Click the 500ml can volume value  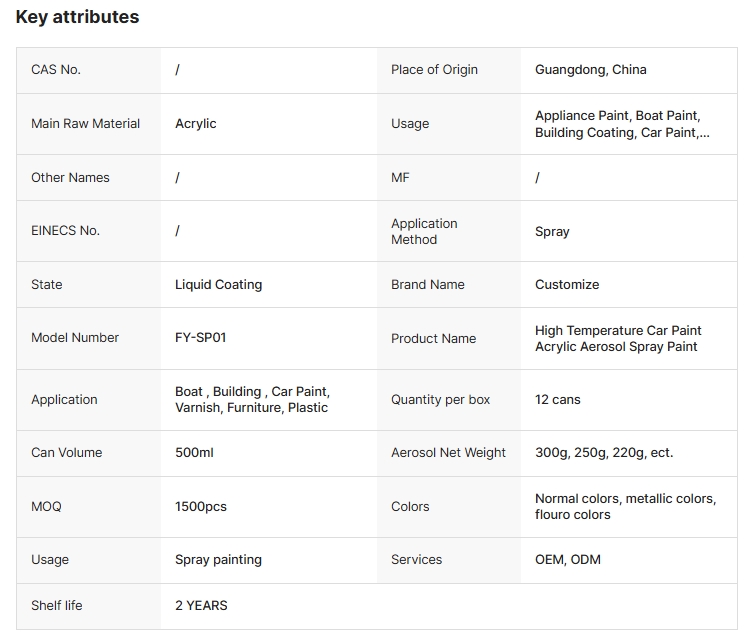pyautogui.click(x=194, y=453)
